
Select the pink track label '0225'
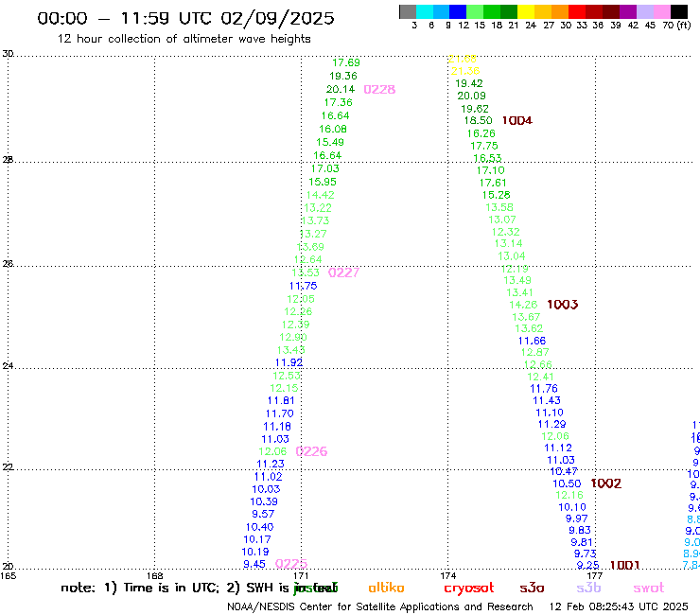click(291, 564)
